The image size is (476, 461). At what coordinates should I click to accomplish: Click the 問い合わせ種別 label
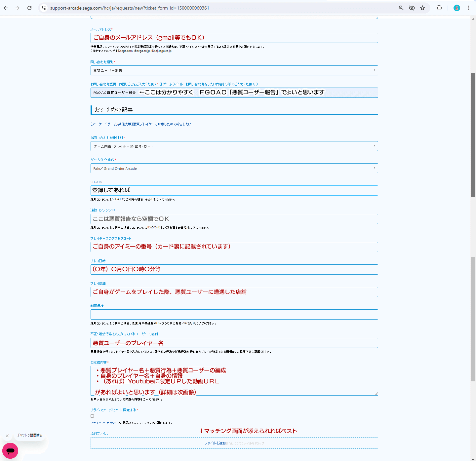click(x=102, y=62)
